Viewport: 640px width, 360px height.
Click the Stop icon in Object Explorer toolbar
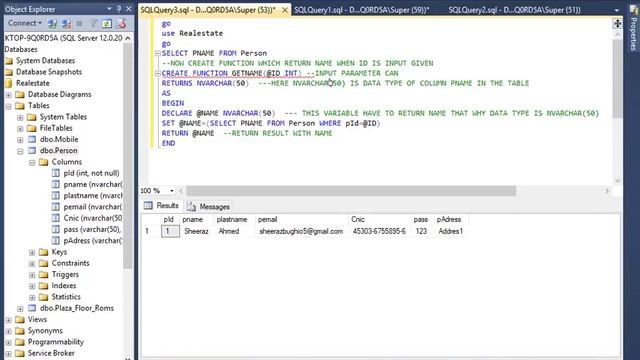point(79,24)
